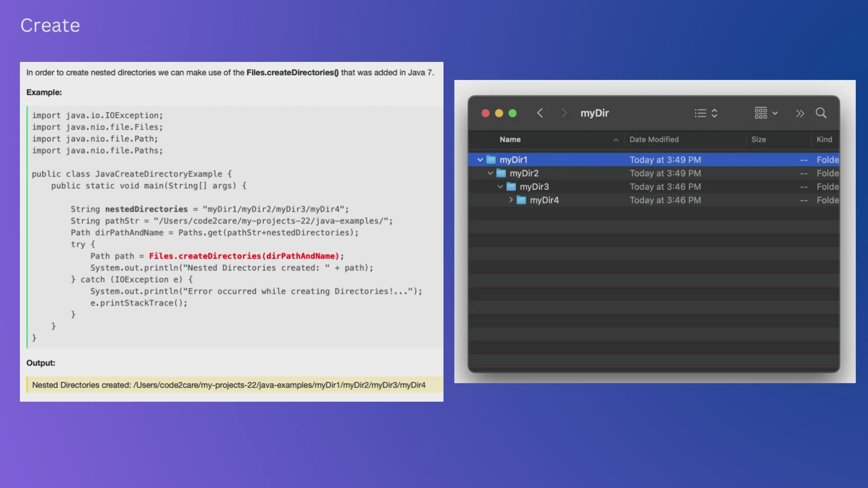Click the 'Nested Directories created' output line
This screenshot has width=868, height=488.
[x=229, y=385]
